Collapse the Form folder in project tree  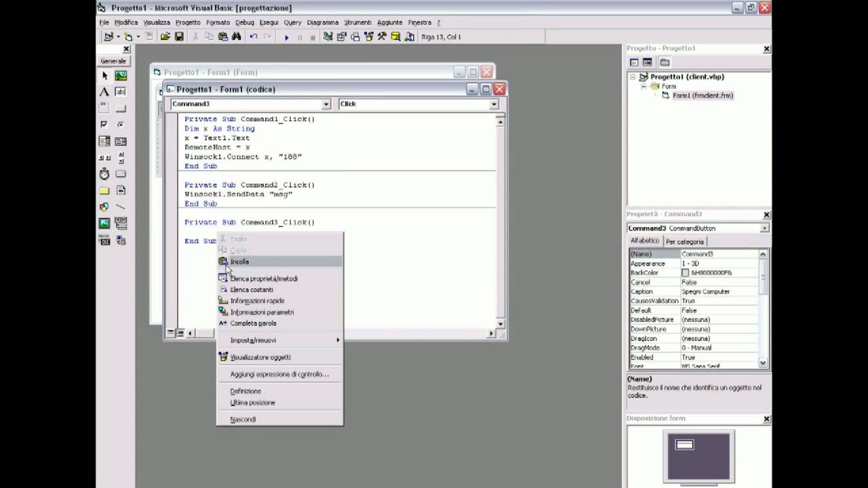coord(645,86)
